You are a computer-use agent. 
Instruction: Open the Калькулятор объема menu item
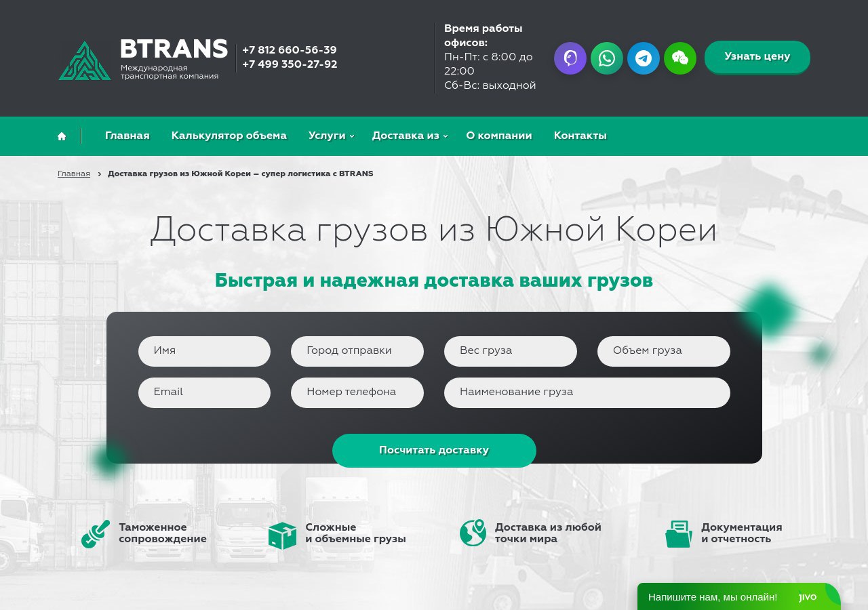pos(229,136)
